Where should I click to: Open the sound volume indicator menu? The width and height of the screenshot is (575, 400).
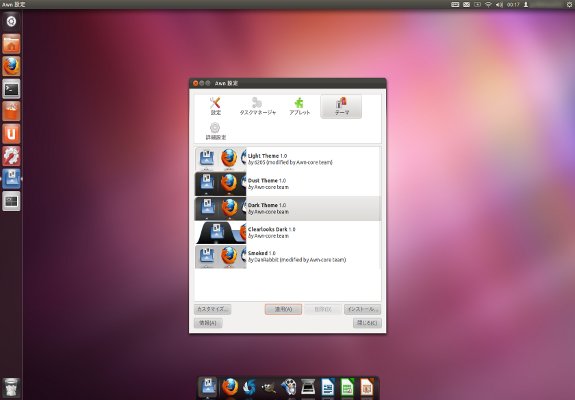pos(499,5)
